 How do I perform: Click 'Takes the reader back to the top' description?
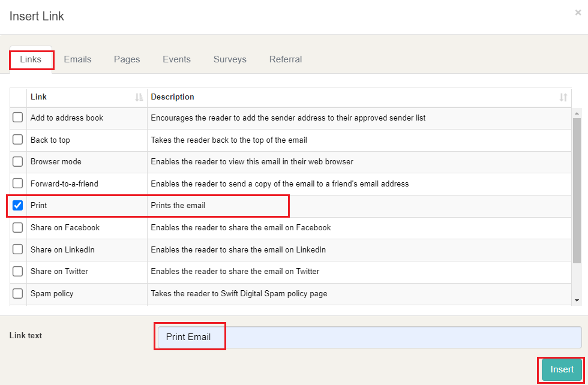coord(229,140)
